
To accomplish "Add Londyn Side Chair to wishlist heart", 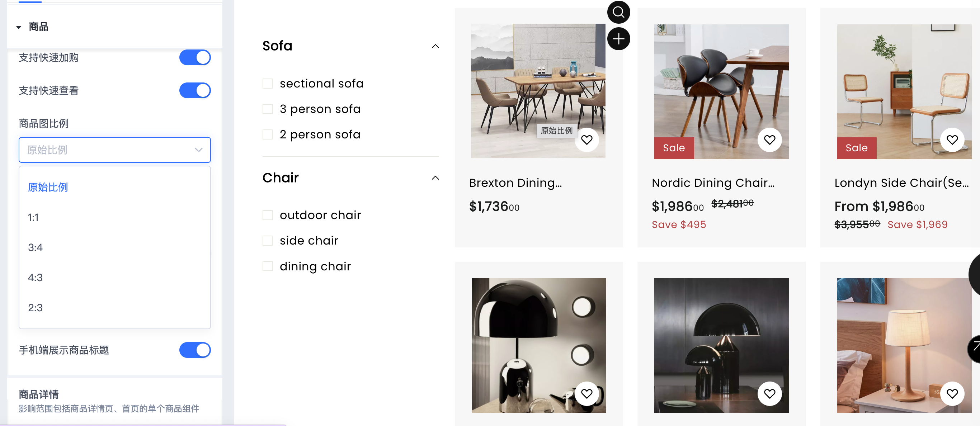I will (x=952, y=140).
